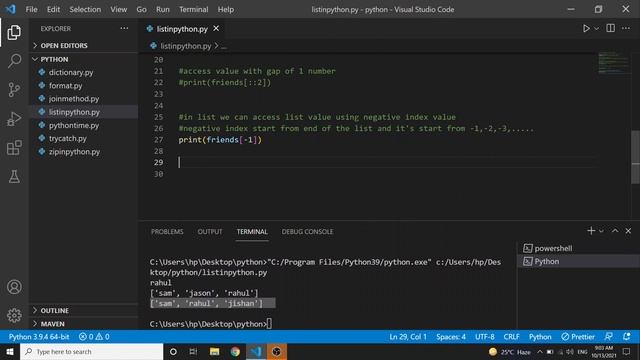Switch to the Problems panel tab
640x360 pixels.
167,231
